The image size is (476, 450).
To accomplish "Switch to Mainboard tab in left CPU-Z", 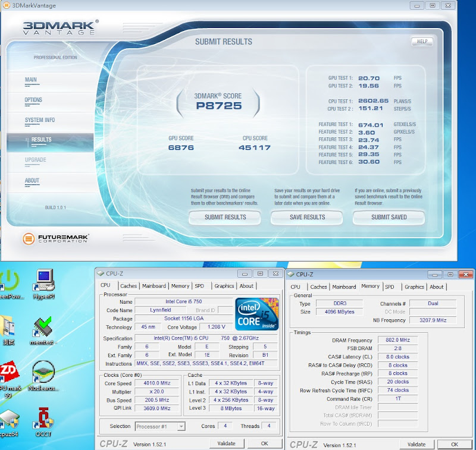I will [154, 286].
